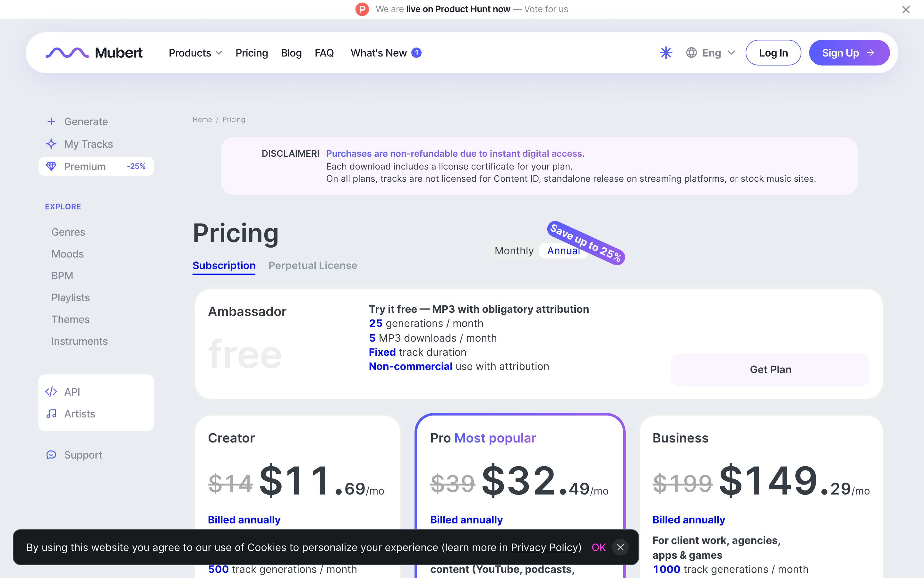Click the Artists music note icon
The image size is (924, 578).
51,414
